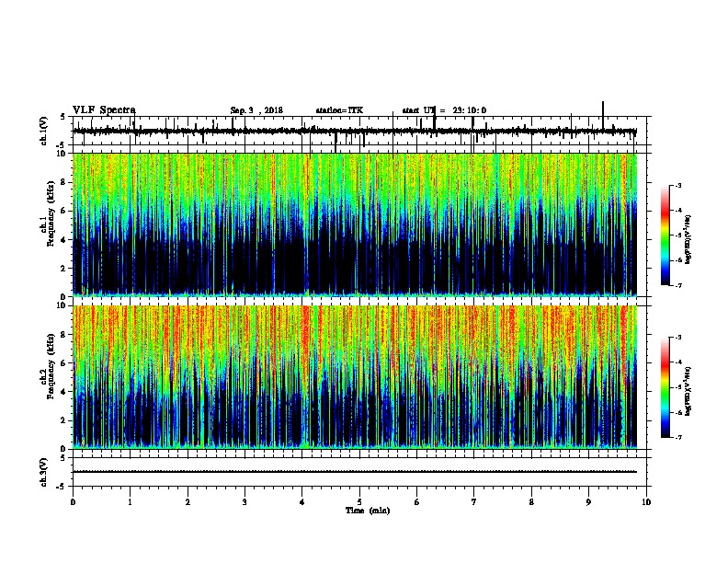Click the "Time (min)" x-axis title
Image resolution: width=728 pixels, height=563 pixels.
(368, 511)
